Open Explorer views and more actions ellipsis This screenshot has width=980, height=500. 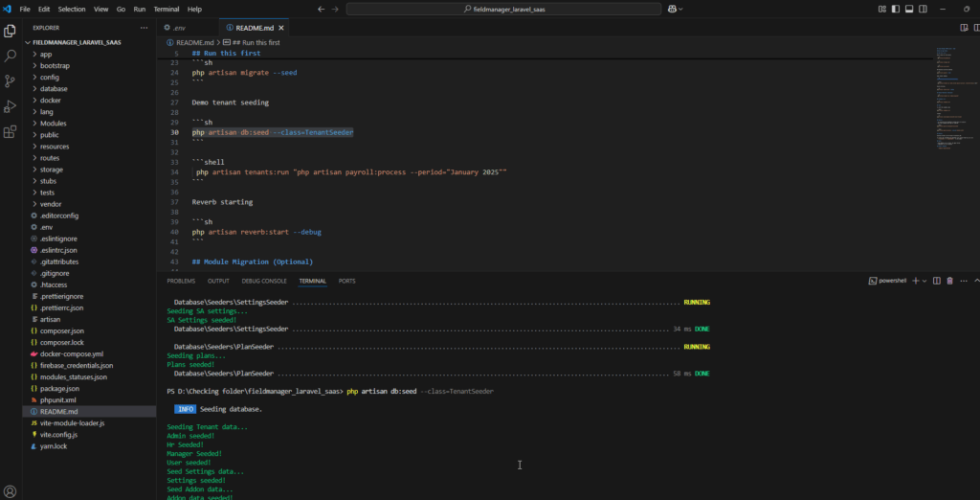[145, 28]
